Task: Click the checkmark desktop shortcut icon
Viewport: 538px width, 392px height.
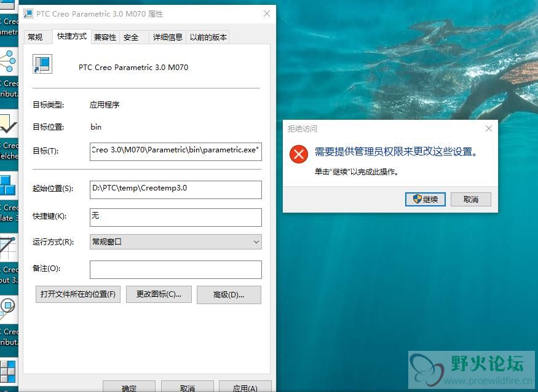Action: point(8,124)
